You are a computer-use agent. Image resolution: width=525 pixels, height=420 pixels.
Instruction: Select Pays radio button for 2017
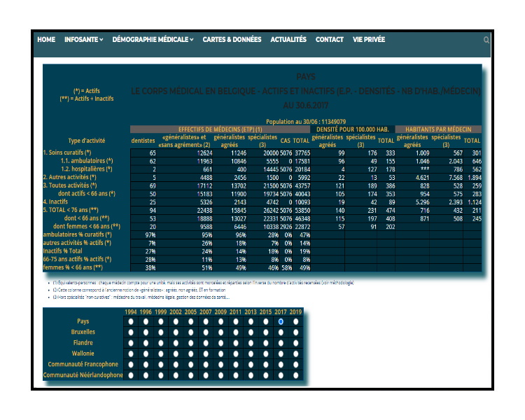pyautogui.click(x=281, y=321)
